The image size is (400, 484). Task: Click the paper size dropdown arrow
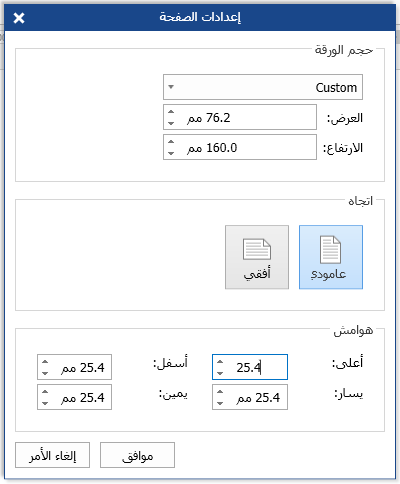171,87
